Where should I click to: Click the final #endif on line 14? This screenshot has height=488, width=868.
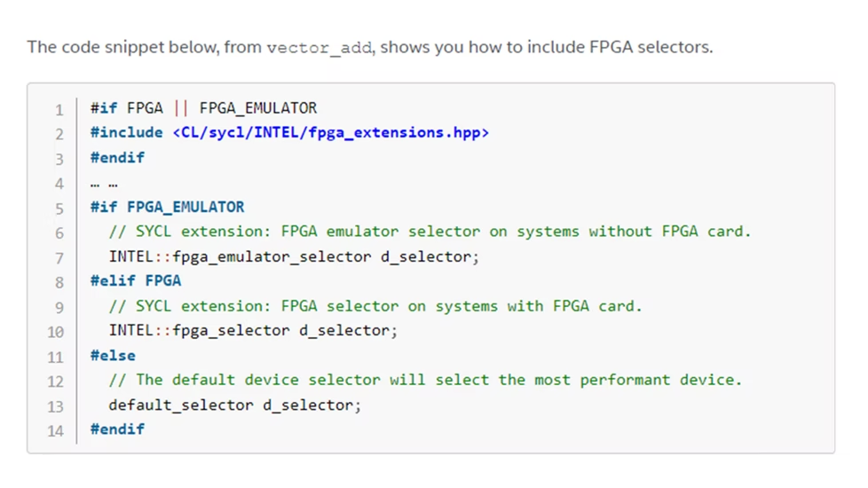117,429
